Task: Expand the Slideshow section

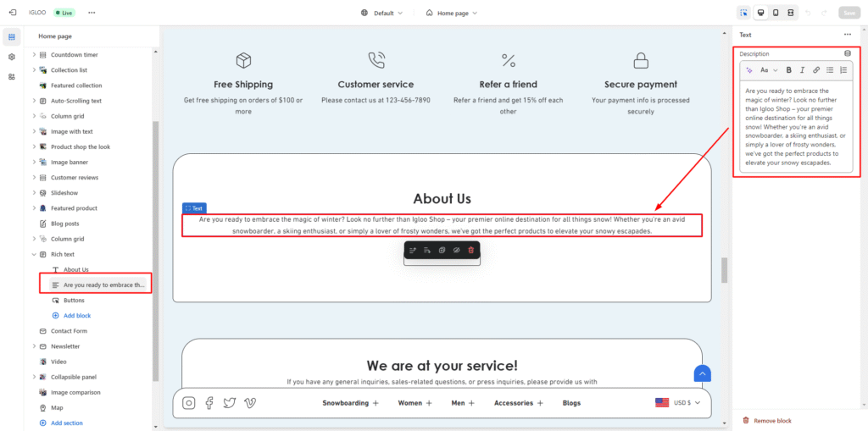Action: point(35,193)
